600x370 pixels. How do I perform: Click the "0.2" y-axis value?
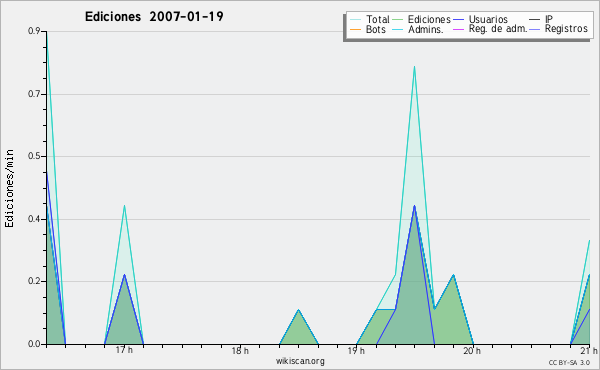tap(34, 281)
